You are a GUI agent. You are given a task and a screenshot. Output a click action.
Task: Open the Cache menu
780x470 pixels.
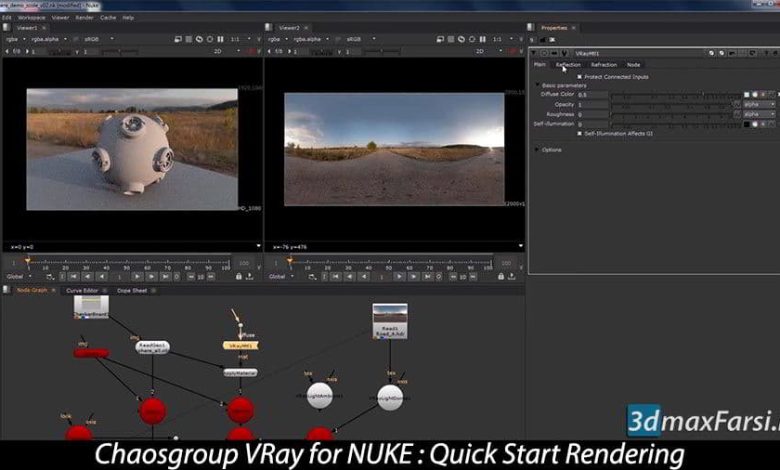pyautogui.click(x=108, y=17)
